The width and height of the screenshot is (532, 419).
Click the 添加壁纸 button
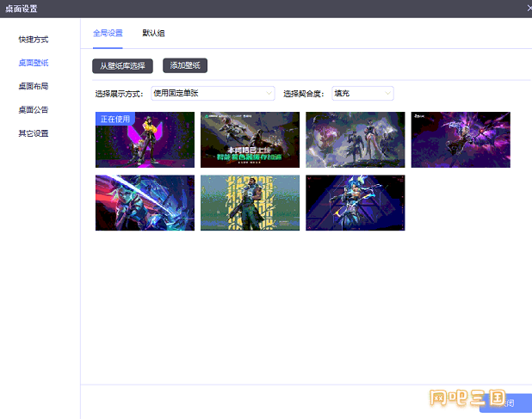click(185, 65)
